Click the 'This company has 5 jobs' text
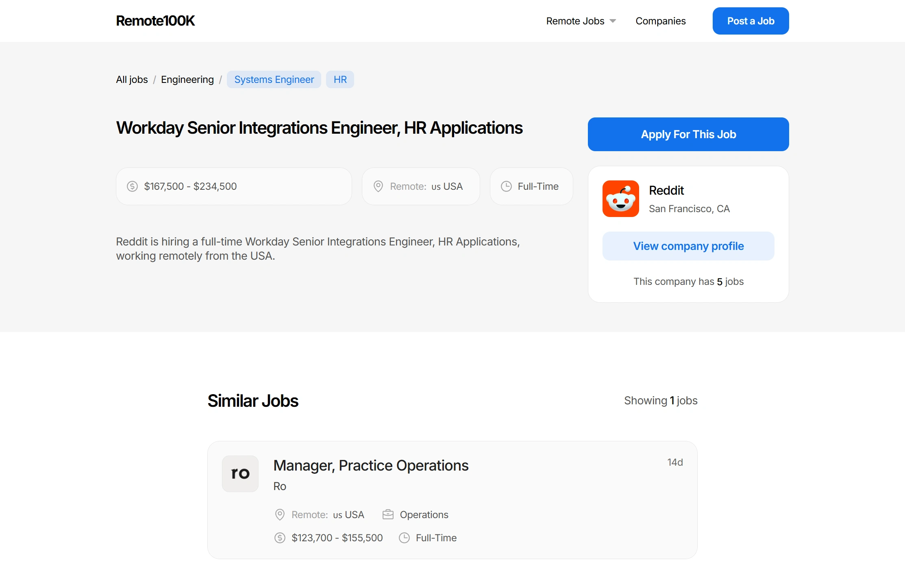905x588 pixels. pos(688,281)
